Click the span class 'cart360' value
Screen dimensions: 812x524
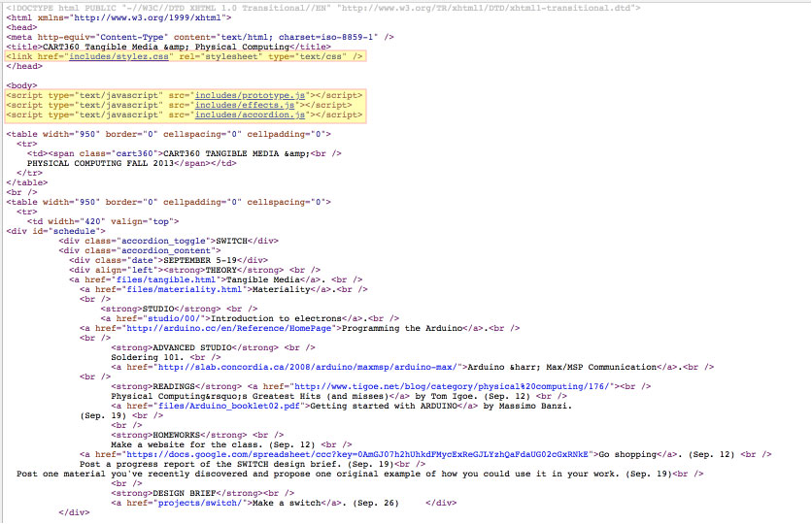pyautogui.click(x=134, y=153)
